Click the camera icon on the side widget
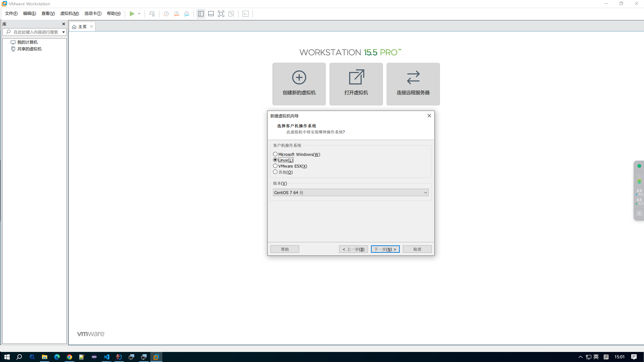Screen dimensions: 644x362 [x=639, y=214]
